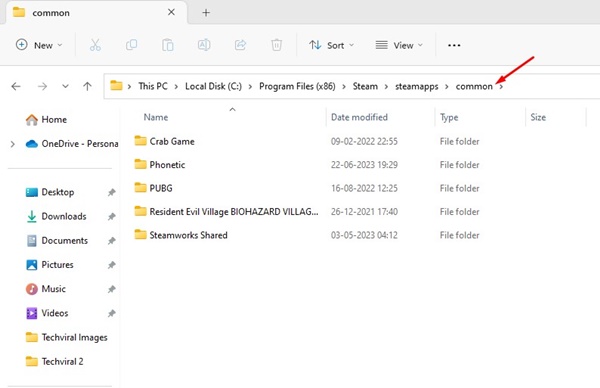
Task: Select the Crab Game folder
Action: click(171, 142)
